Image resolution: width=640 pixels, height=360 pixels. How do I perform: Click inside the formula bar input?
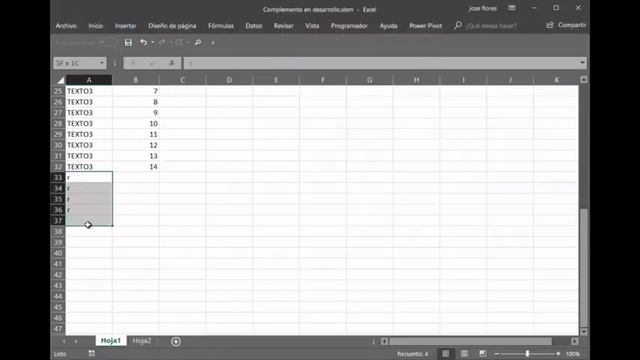click(381, 63)
